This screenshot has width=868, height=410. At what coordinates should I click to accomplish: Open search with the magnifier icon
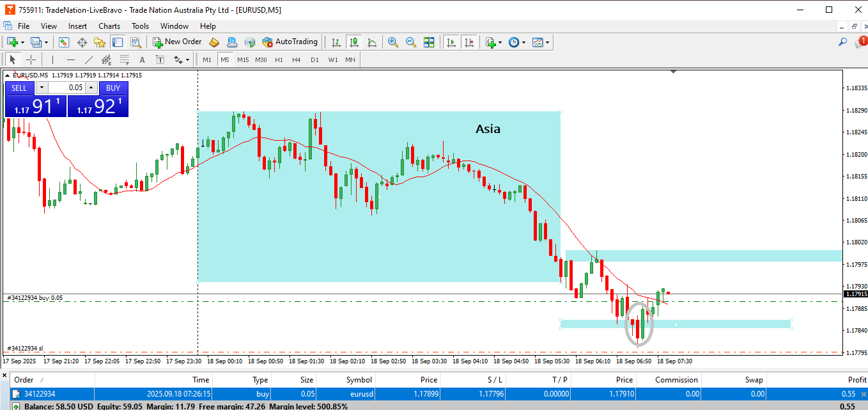coord(842,42)
